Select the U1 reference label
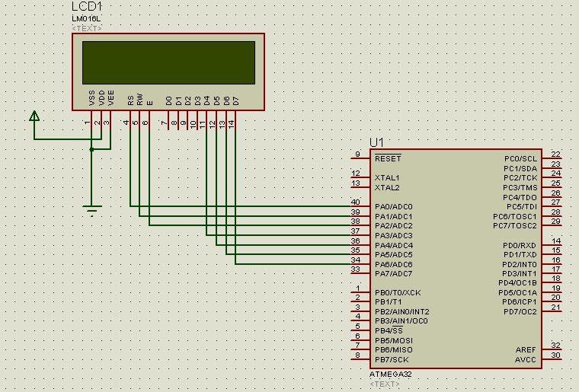The image size is (579, 392). (x=376, y=142)
